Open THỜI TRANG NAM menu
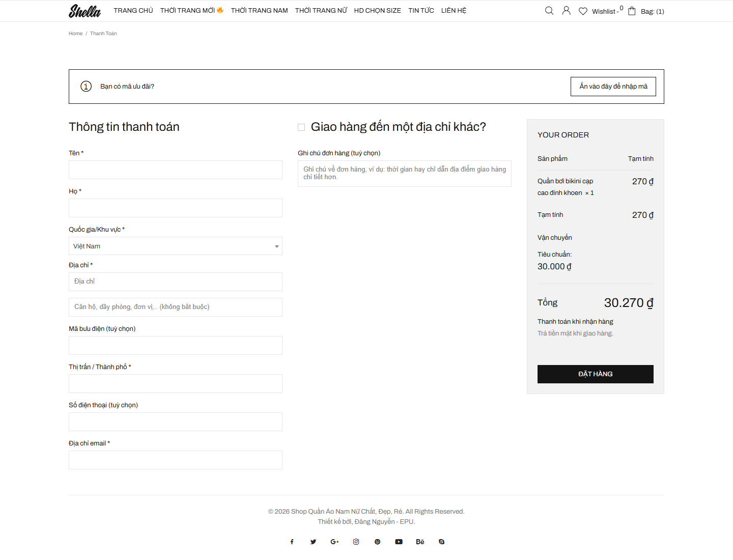This screenshot has height=560, width=733. click(x=260, y=11)
